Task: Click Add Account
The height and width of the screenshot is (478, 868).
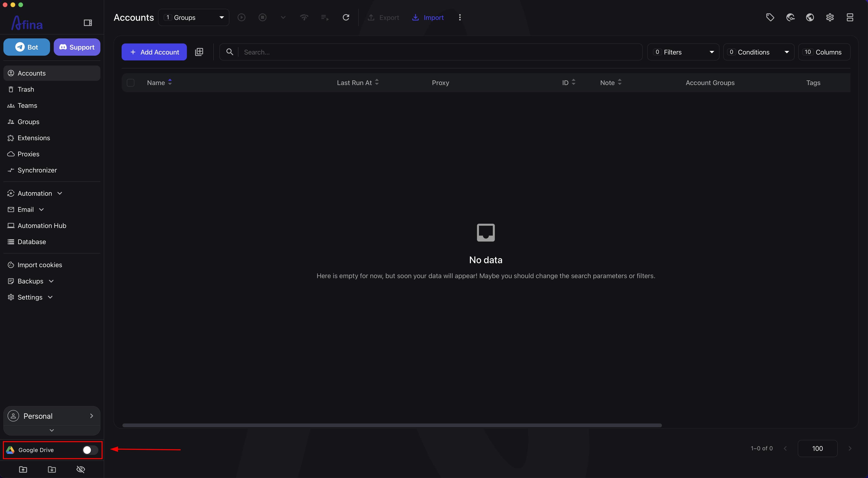Action: pyautogui.click(x=154, y=52)
